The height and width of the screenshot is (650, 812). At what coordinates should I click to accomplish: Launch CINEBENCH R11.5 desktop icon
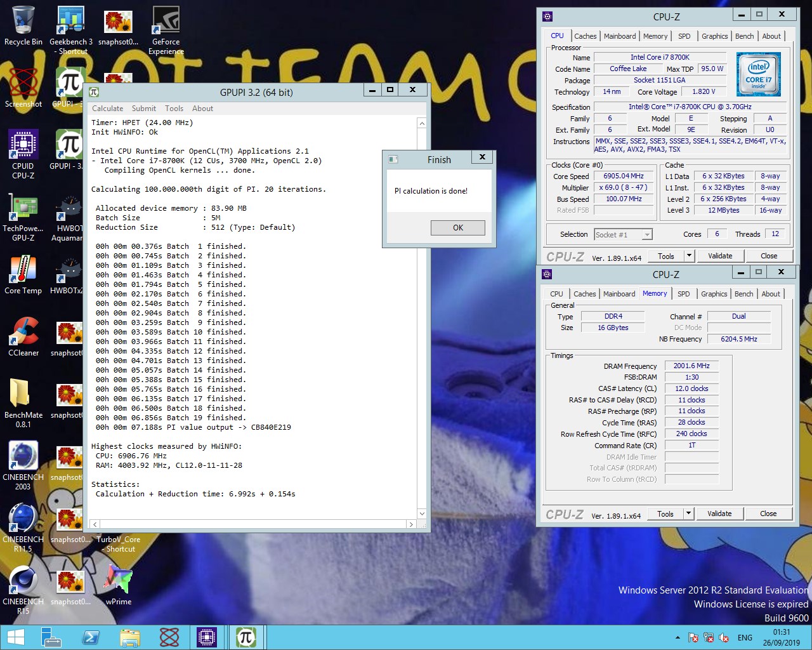tap(23, 527)
